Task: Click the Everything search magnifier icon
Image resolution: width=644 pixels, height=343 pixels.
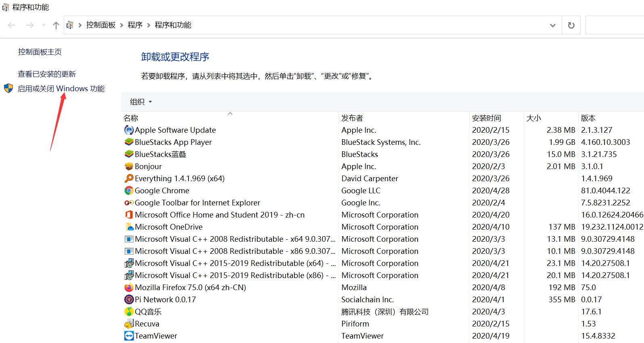Action: coord(129,178)
